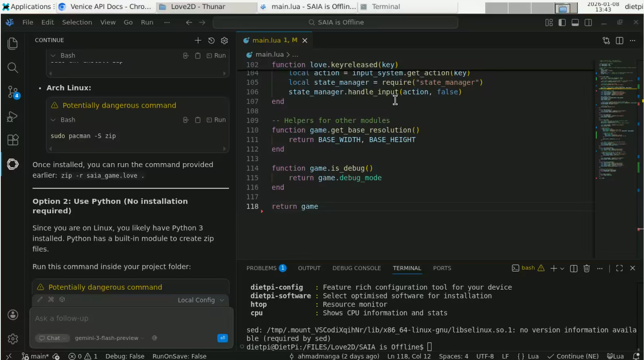This screenshot has height=360, width=644.
Task: Open the Explorer view in activity bar
Action: pos(12,43)
